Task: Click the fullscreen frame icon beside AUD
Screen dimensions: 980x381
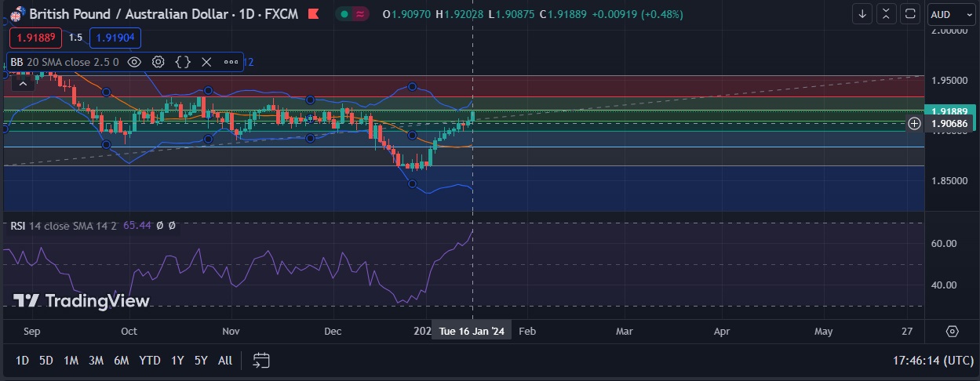Action: (x=910, y=14)
